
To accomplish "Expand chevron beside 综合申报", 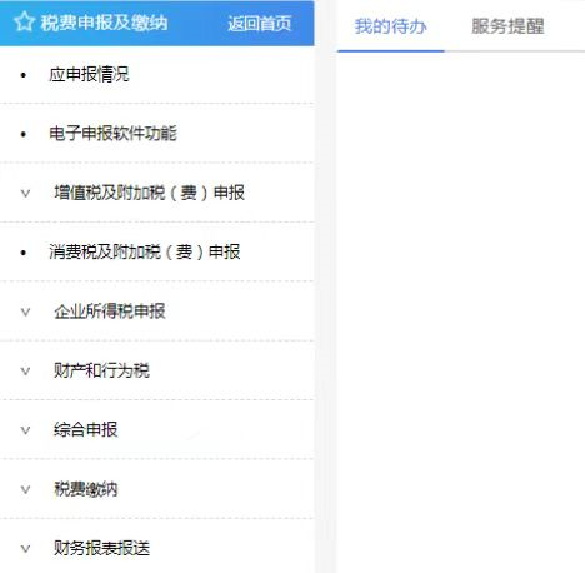I will click(25, 430).
